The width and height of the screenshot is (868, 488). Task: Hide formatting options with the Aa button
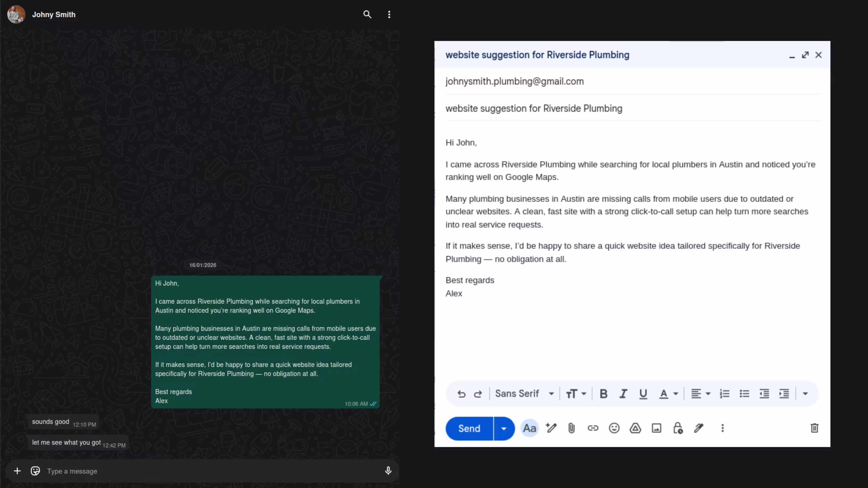tap(529, 428)
